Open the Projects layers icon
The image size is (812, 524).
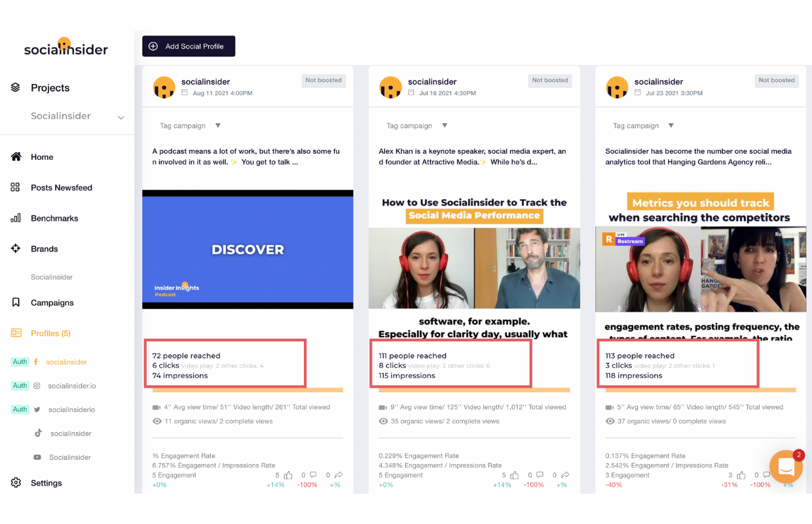[x=16, y=88]
